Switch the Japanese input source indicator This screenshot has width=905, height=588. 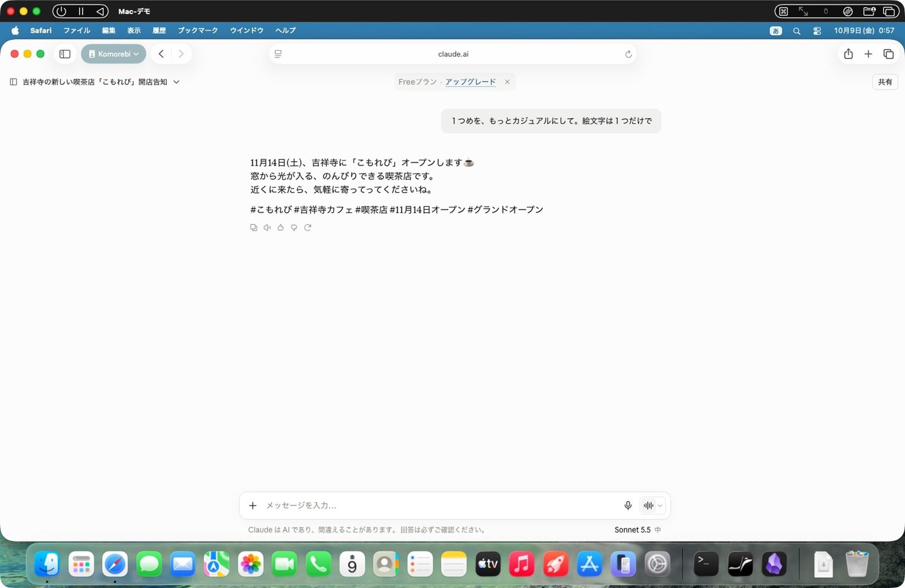[776, 31]
